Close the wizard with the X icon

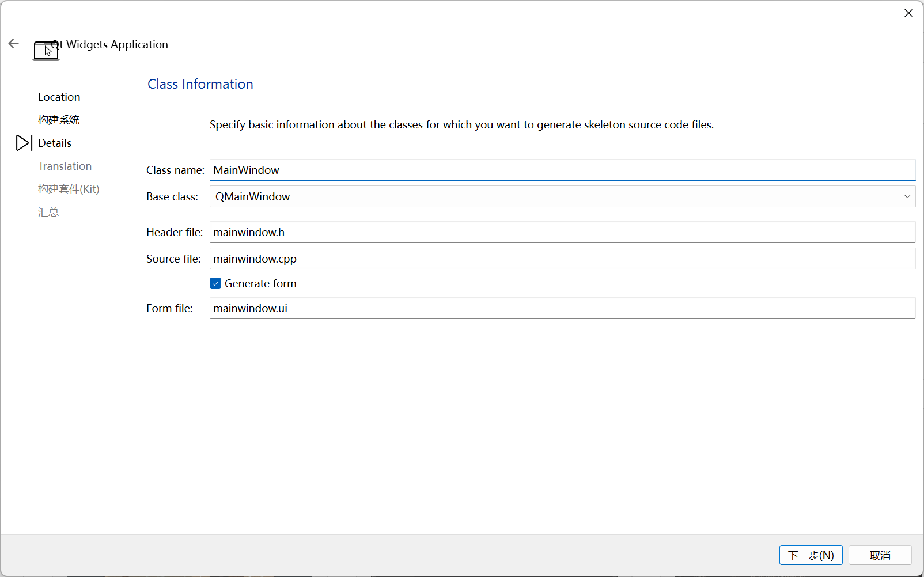[x=908, y=13]
